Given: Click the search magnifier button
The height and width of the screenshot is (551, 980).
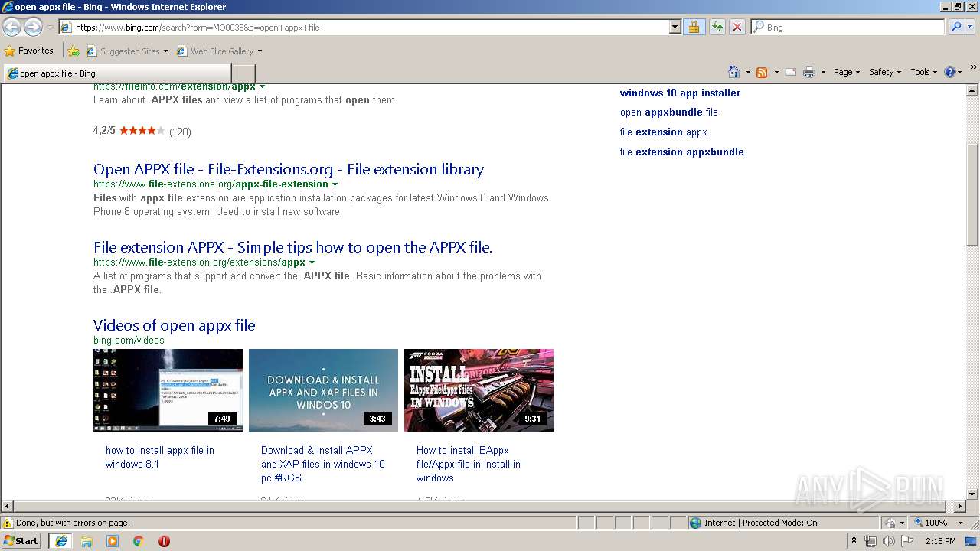Looking at the screenshot, I should click(x=955, y=27).
